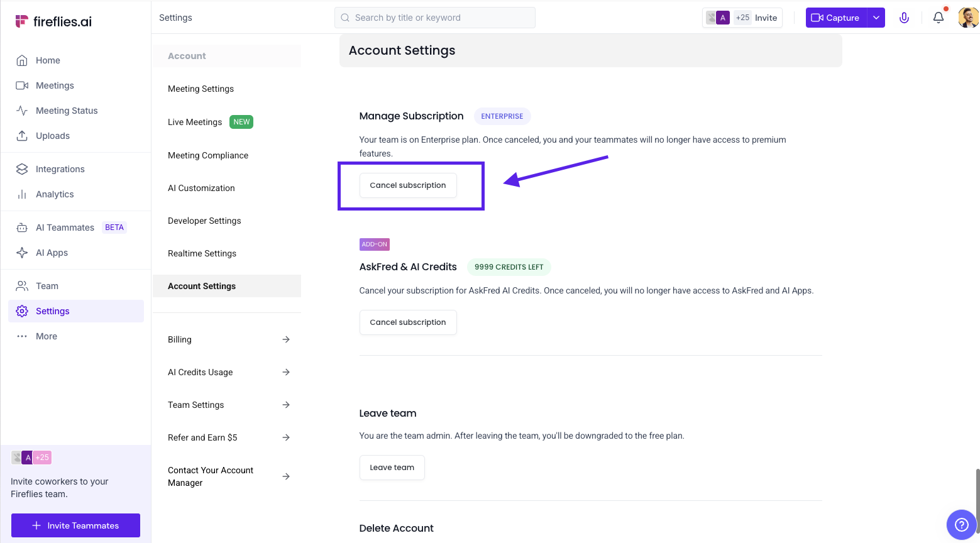Click the Leave team button
Screen dimensions: 980x543
(392, 468)
